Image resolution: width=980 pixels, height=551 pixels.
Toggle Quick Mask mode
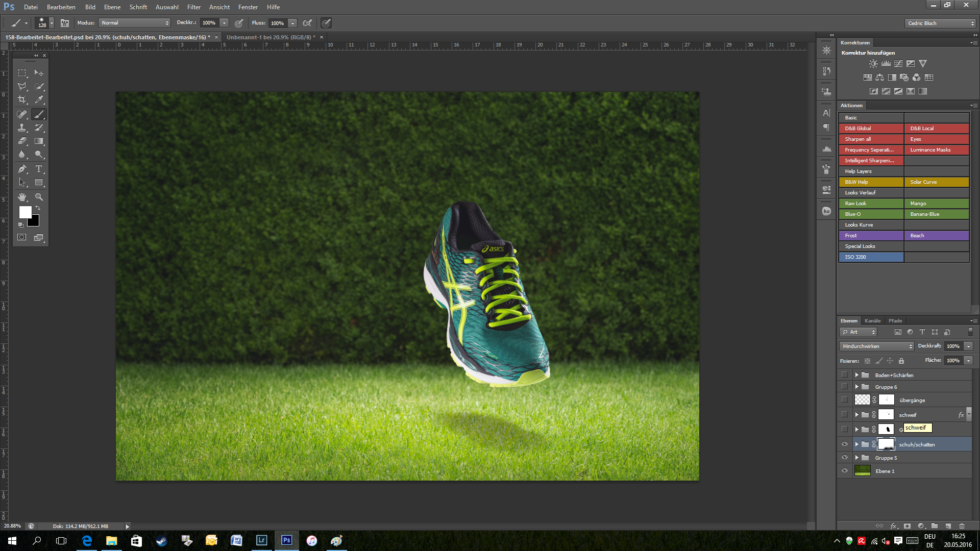pyautogui.click(x=22, y=237)
